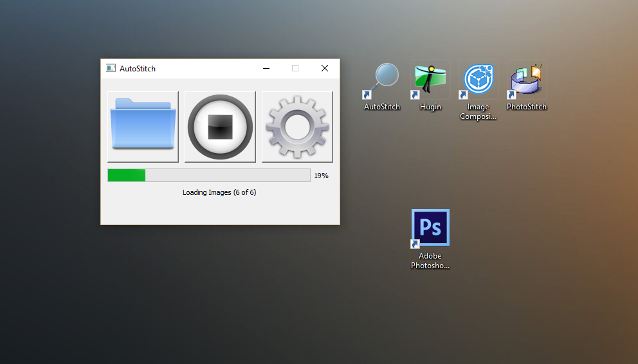Click the "PhotoStitch" shortcut label text
Screen dimensions: 638x364
[x=527, y=107]
